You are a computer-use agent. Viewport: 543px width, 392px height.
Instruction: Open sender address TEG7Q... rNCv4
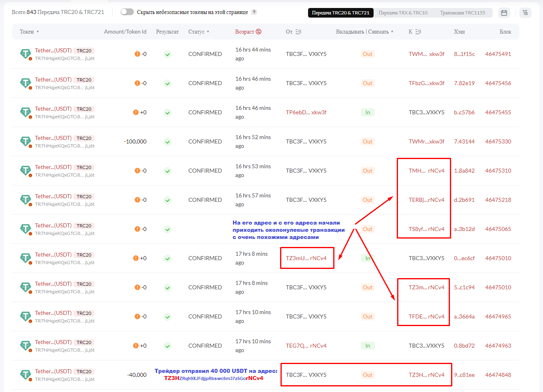click(x=306, y=346)
